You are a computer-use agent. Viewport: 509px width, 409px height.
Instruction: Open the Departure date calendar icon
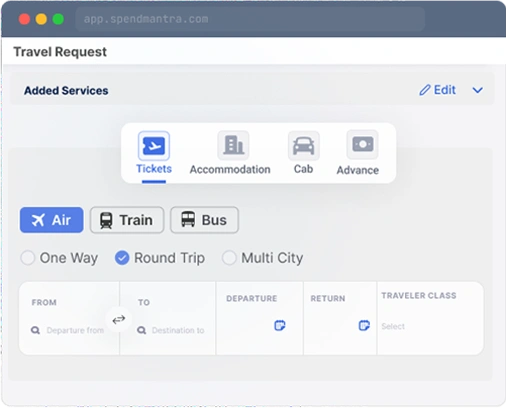tap(280, 326)
